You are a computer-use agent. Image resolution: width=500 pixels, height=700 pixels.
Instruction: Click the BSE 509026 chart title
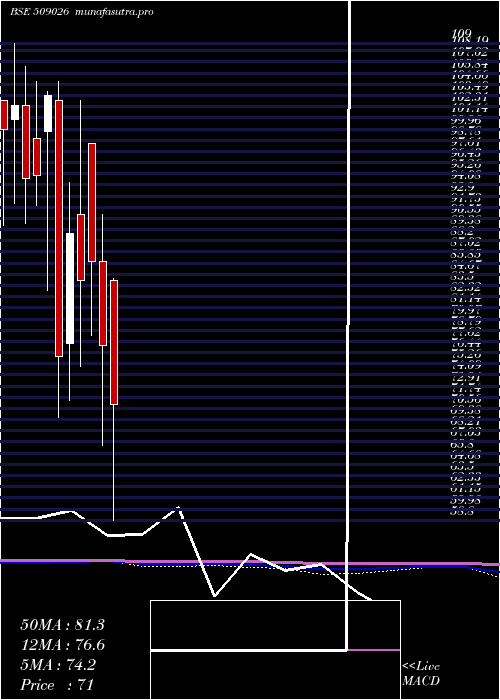coord(39,12)
